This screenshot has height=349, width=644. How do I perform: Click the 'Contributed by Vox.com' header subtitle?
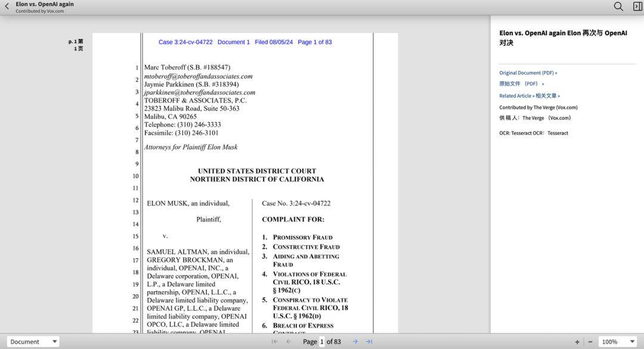pos(39,11)
